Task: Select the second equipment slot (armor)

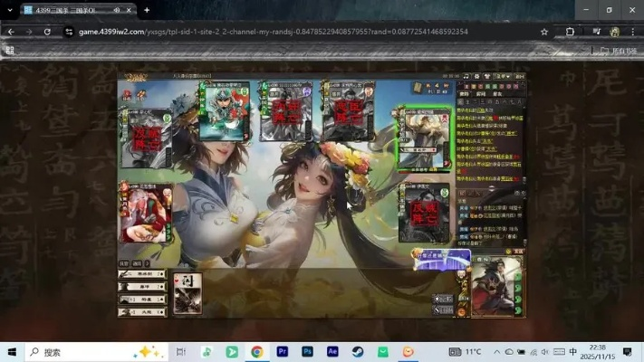Action: (142, 287)
